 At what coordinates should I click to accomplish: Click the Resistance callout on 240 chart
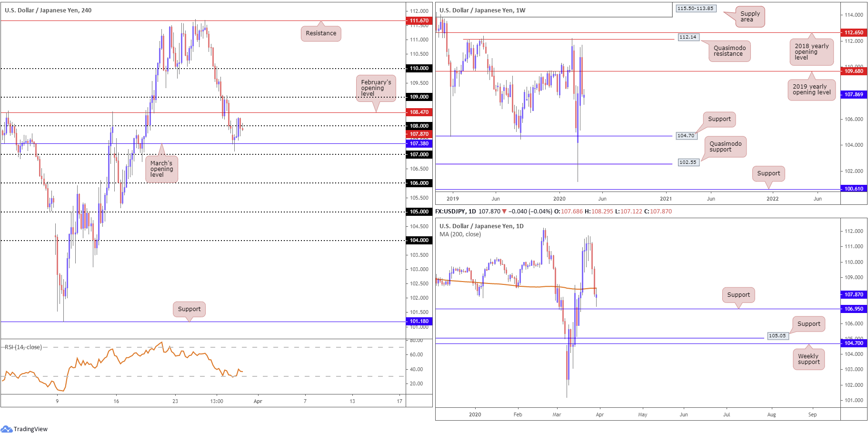pyautogui.click(x=321, y=33)
